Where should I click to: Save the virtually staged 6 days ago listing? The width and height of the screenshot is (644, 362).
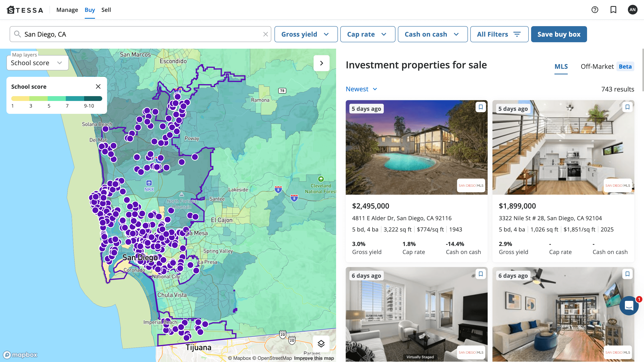(x=481, y=274)
